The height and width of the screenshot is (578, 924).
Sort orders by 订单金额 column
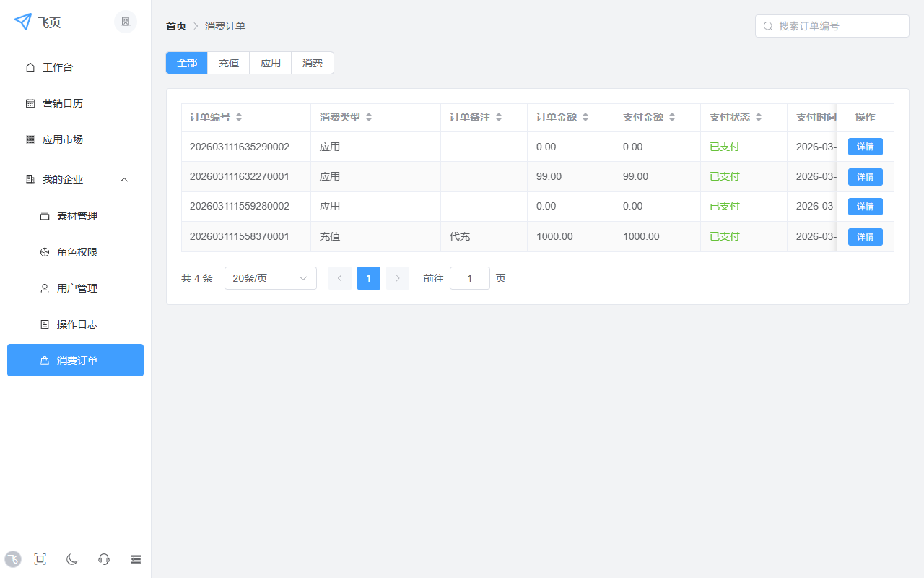coord(585,117)
